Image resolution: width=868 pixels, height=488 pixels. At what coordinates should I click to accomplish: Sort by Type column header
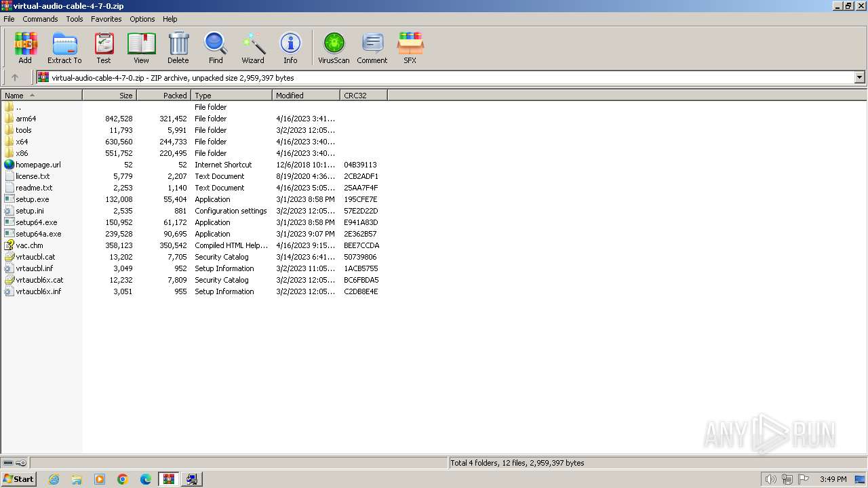[x=232, y=96]
